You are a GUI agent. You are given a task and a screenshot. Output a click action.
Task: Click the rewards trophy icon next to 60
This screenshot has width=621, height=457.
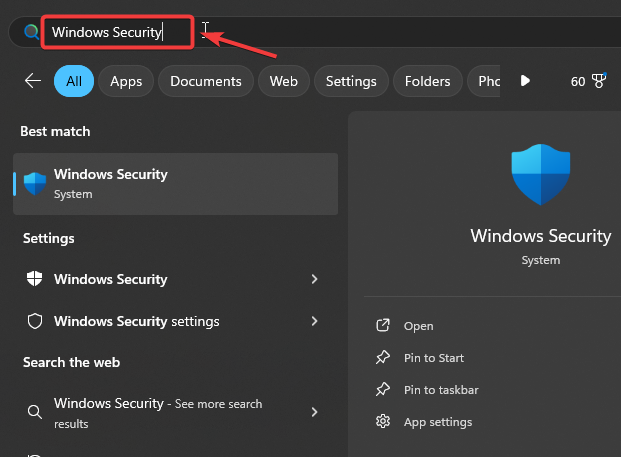(x=599, y=81)
